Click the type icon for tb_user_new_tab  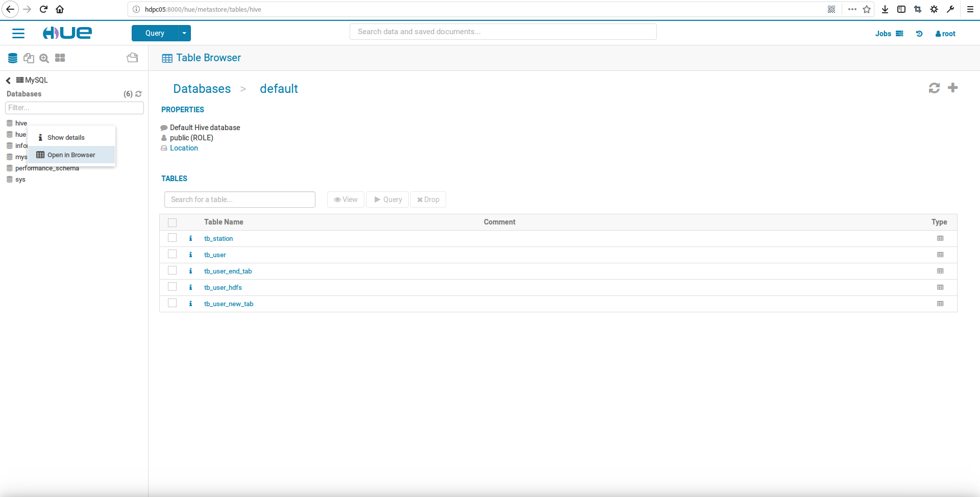click(x=940, y=304)
